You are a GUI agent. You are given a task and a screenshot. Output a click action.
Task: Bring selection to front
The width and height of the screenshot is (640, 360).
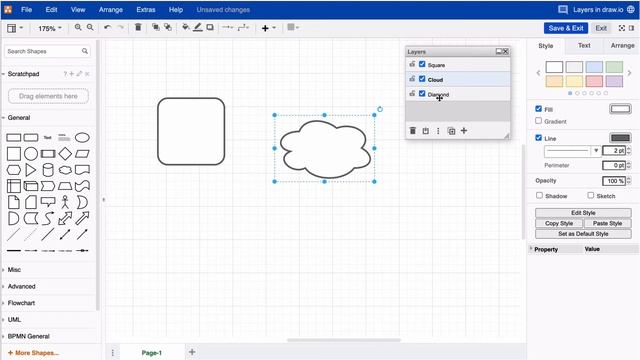(x=156, y=27)
